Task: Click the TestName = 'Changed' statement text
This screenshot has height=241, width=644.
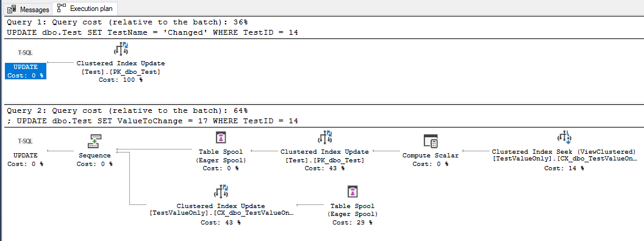Action: pyautogui.click(x=152, y=32)
